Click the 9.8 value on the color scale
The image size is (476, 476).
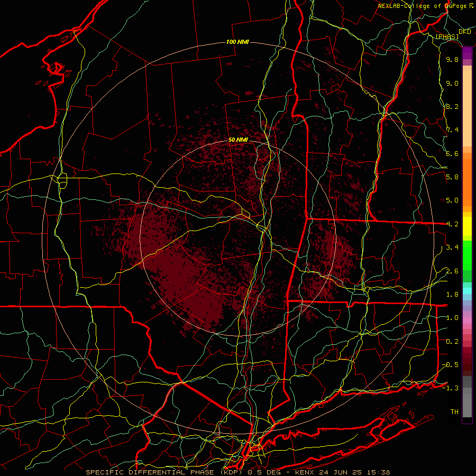(452, 60)
